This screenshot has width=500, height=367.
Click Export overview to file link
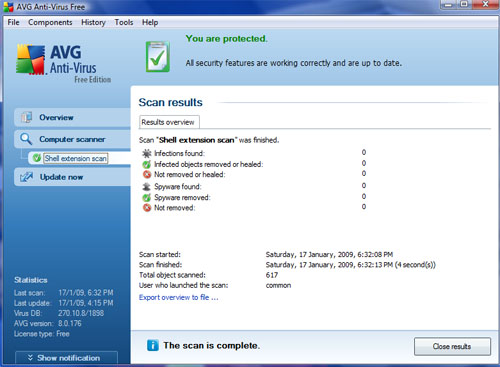click(179, 297)
